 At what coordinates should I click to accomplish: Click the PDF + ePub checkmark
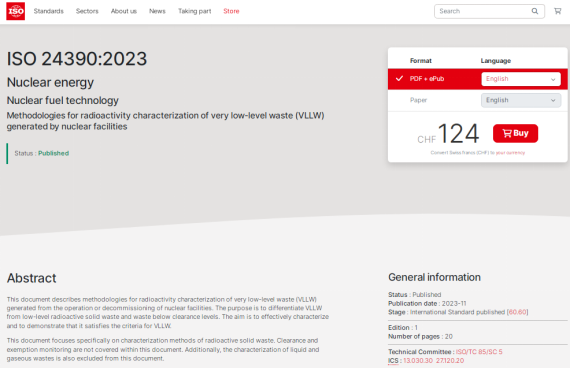[x=399, y=78]
